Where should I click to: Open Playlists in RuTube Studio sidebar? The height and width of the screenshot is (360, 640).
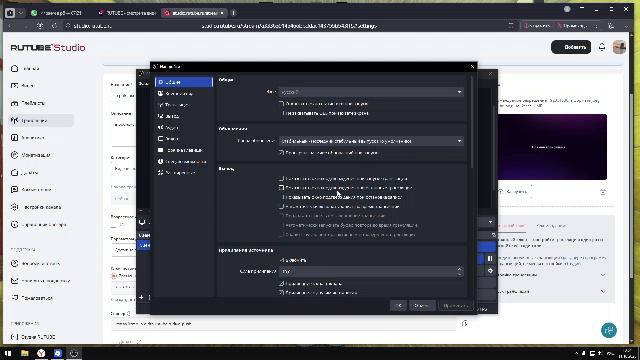(41, 103)
